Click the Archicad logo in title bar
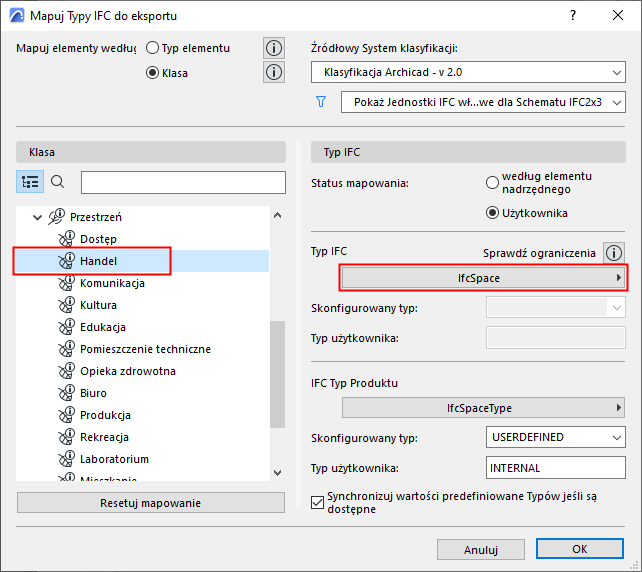Image resolution: width=642 pixels, height=572 pixels. pos(16,16)
